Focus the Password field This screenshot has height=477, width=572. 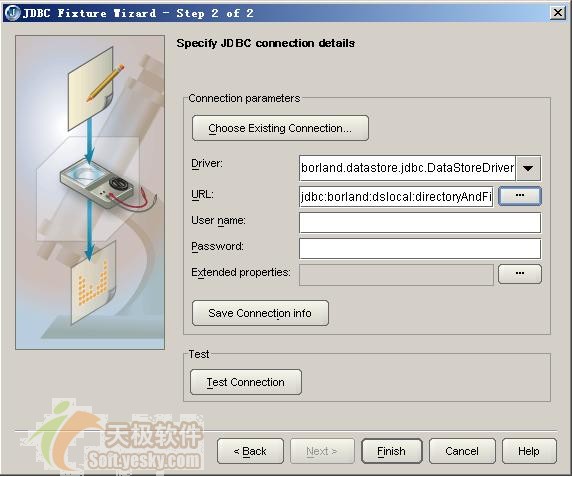pos(420,249)
